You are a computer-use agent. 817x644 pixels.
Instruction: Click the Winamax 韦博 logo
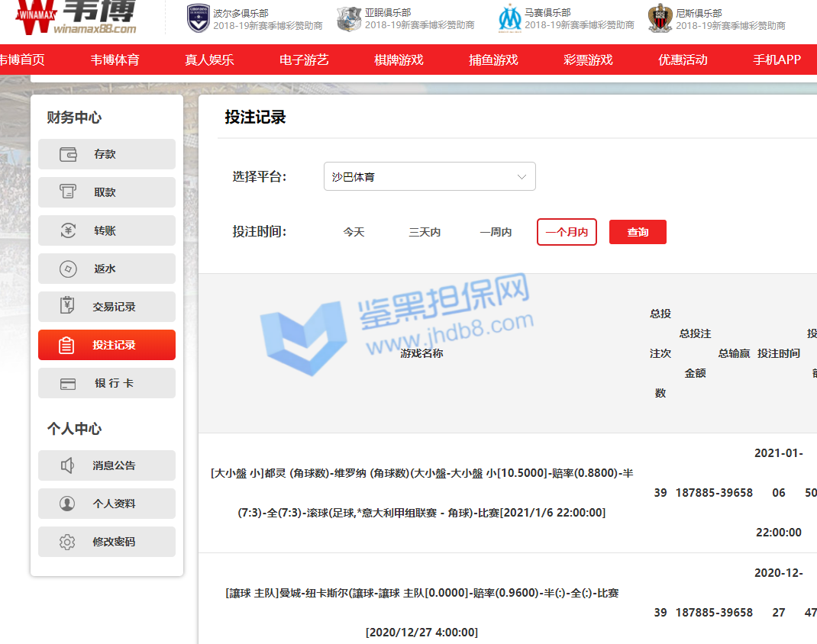(x=76, y=18)
